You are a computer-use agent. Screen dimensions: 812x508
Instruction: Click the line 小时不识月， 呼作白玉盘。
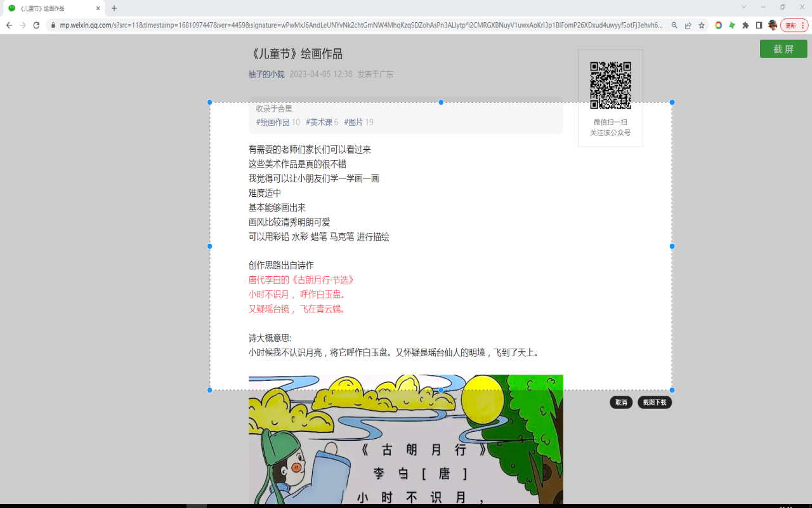(x=298, y=295)
